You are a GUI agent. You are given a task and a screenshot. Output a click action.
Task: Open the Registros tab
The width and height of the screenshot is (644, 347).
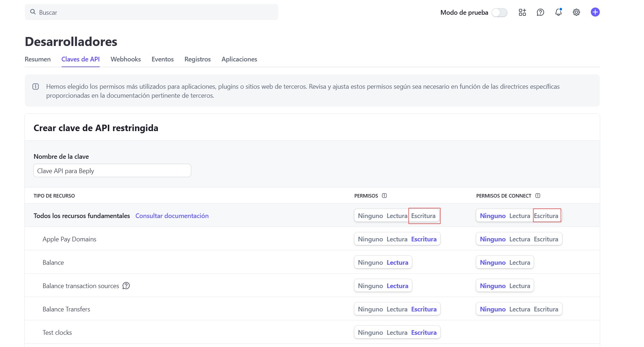[x=198, y=59]
